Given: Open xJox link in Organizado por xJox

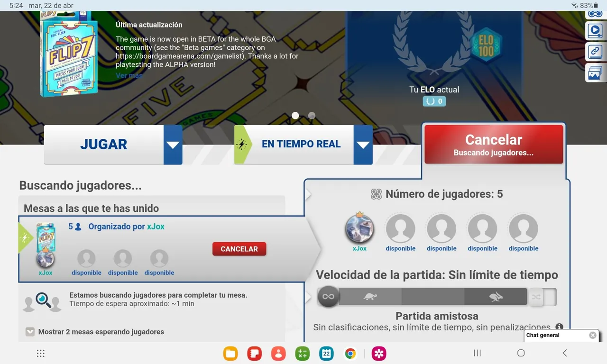Looking at the screenshot, I should tap(156, 227).
